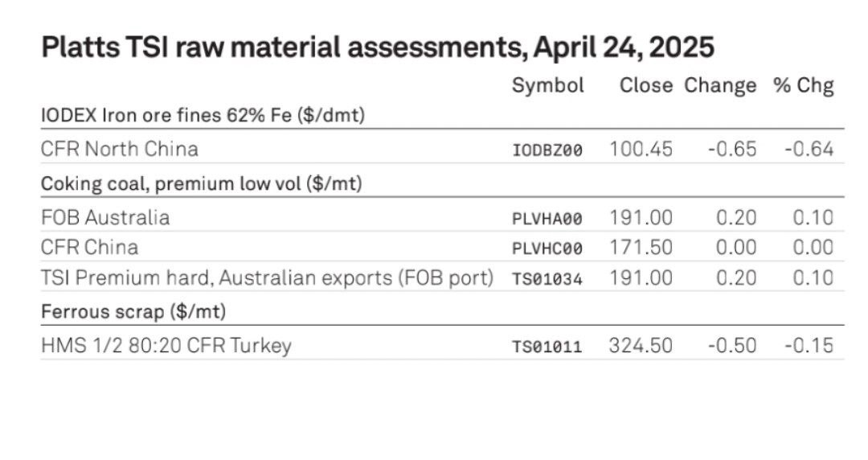Select the Close column header
The height and width of the screenshot is (460, 868).
pyautogui.click(x=646, y=85)
